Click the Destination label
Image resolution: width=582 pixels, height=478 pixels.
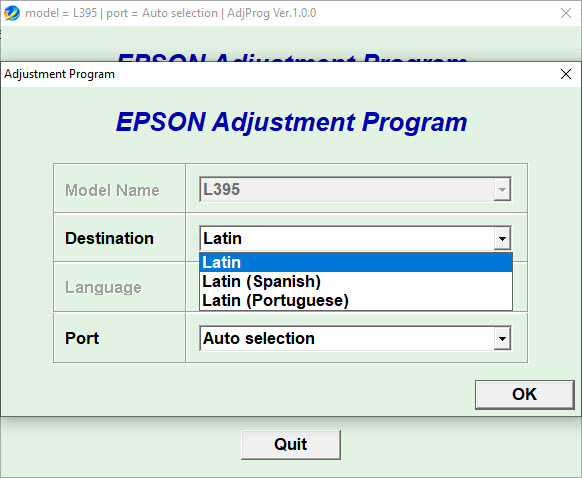coord(109,238)
